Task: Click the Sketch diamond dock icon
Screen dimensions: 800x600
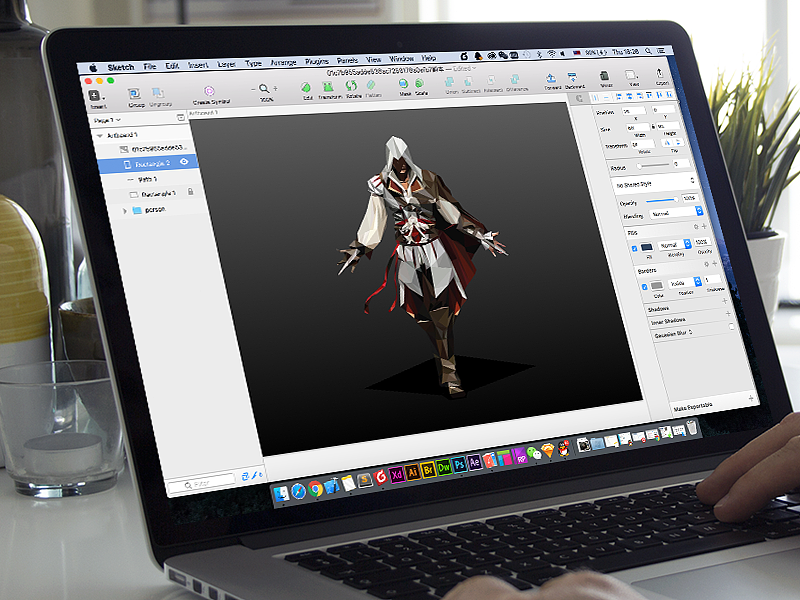Action: click(547, 451)
